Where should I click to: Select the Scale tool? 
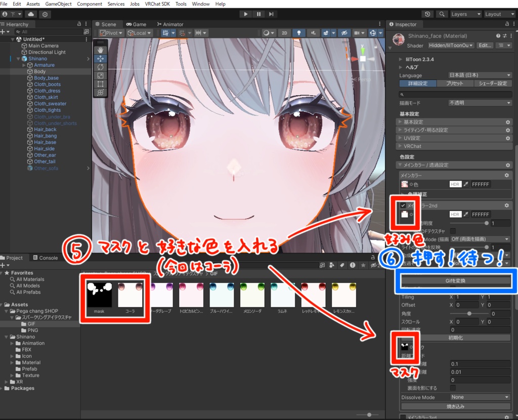click(x=101, y=76)
